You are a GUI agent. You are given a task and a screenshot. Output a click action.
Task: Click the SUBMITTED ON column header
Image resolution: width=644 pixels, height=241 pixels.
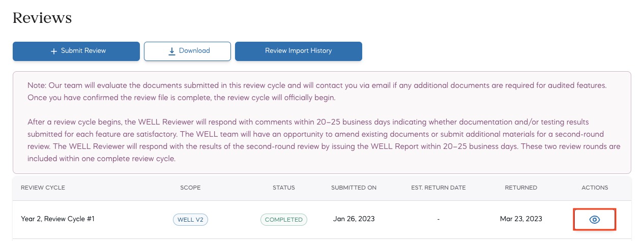(x=354, y=188)
